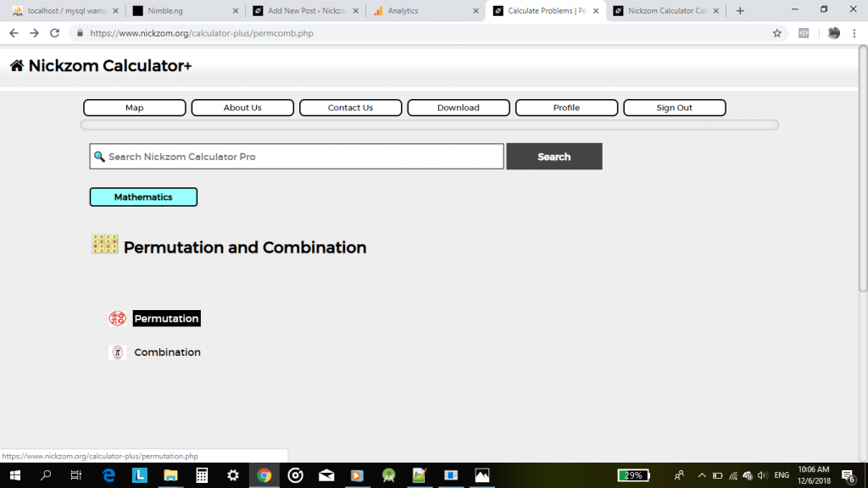Click the Search Nickzom Calculator Pro field
868x488 pixels.
point(297,157)
